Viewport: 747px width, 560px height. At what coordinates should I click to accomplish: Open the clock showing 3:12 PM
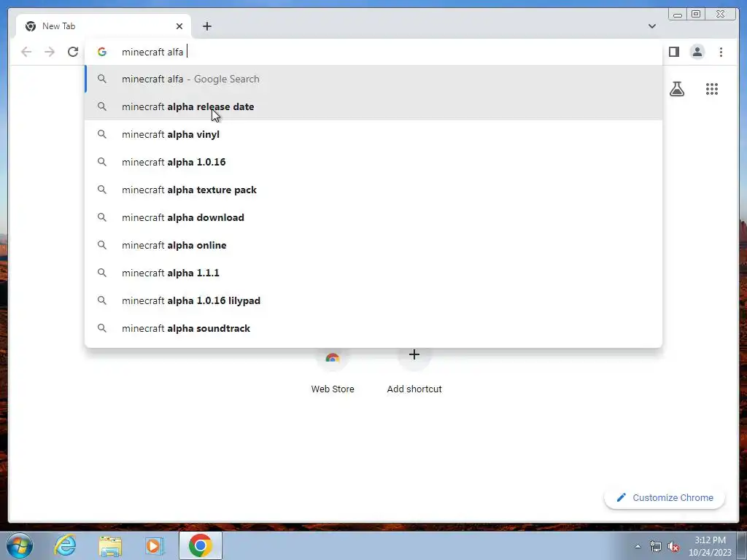pos(710,546)
